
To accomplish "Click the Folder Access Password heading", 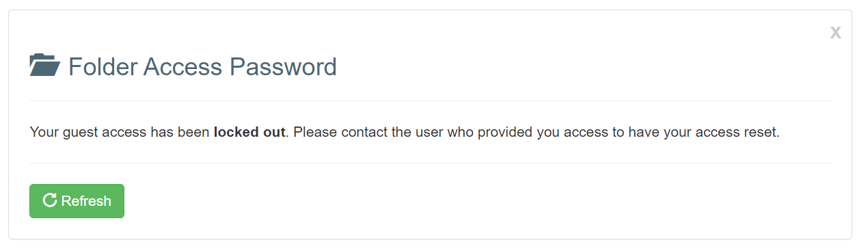I will coord(202,66).
